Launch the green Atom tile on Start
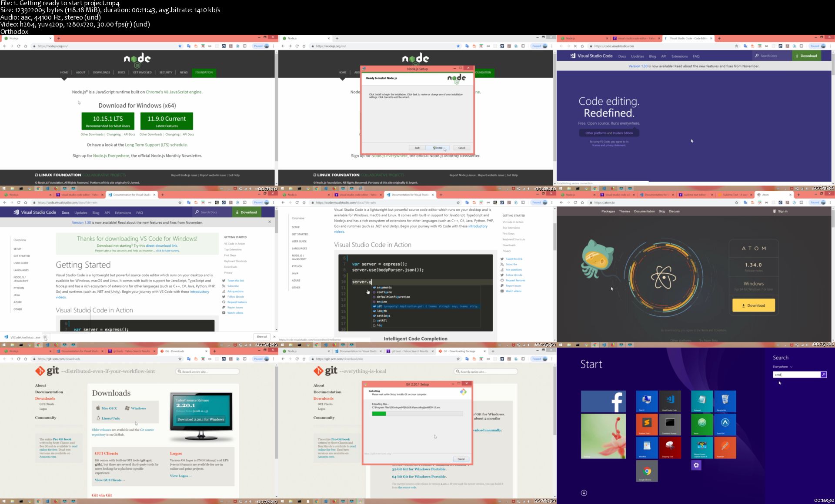 tap(701, 424)
